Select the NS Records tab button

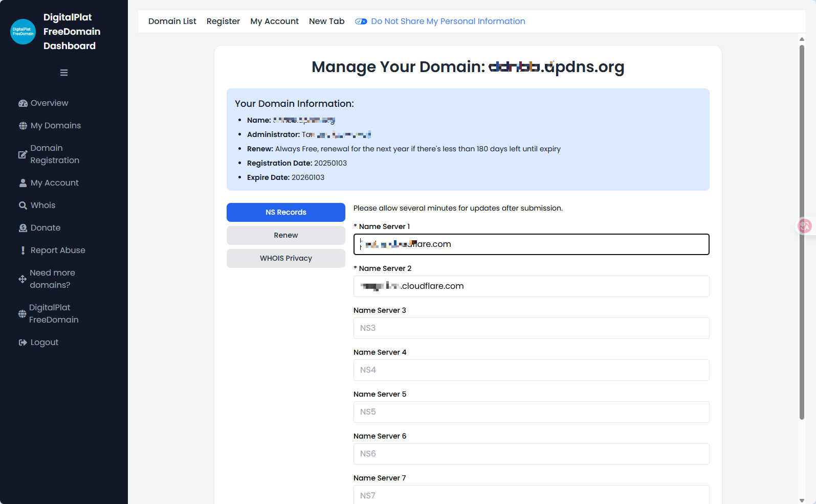[x=286, y=212]
